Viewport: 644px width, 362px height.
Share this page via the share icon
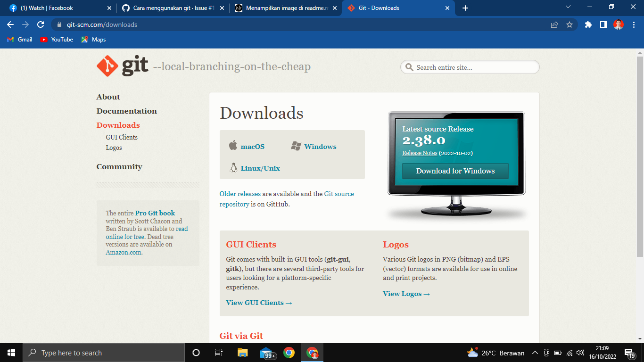coord(554,25)
